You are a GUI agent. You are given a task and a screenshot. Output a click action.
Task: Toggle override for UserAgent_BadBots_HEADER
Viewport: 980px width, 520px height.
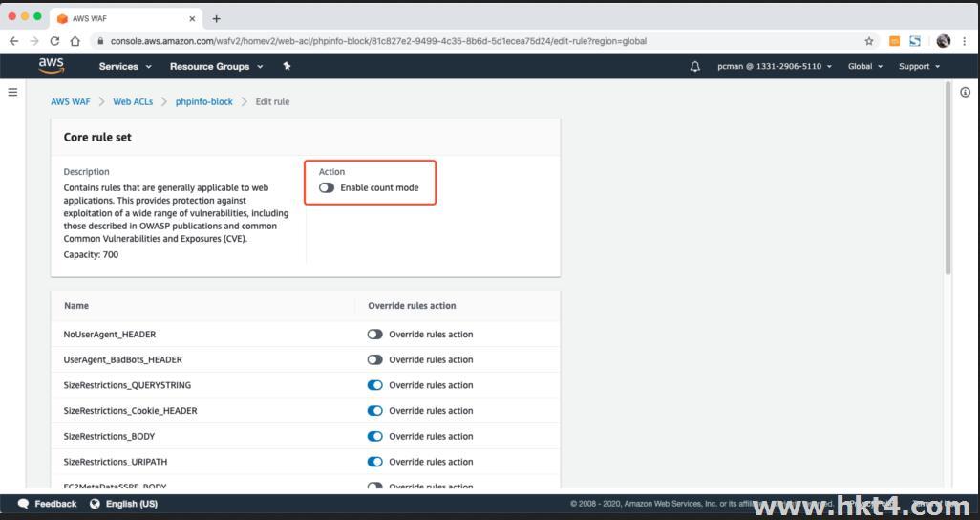point(374,359)
